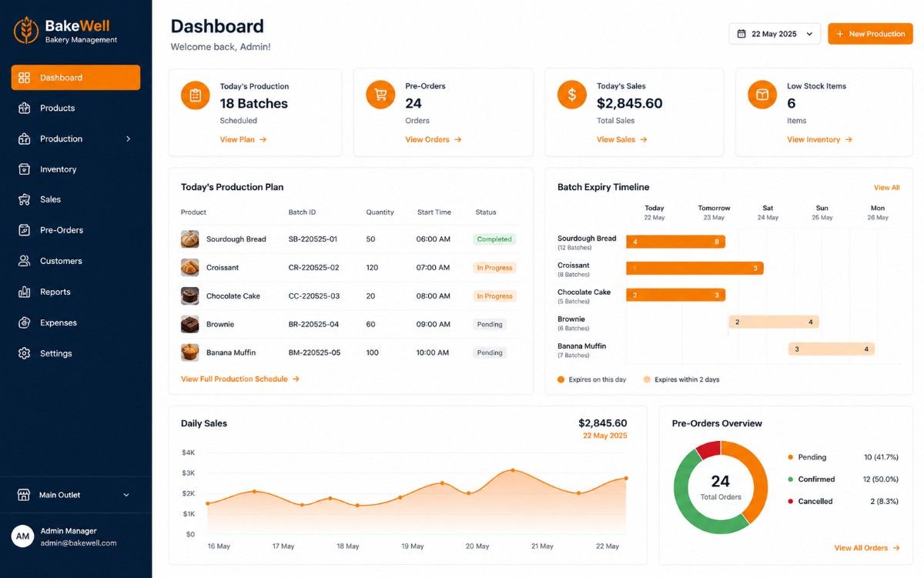Click View Full Production Schedule link

click(x=240, y=379)
